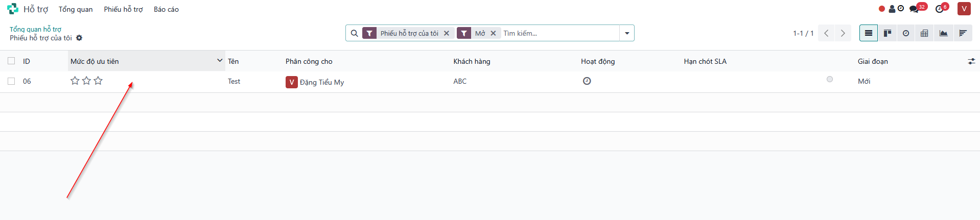Image resolution: width=980 pixels, height=220 pixels.
Task: Go to the Tổng quan hỗ trợ breadcrumb
Action: [x=35, y=29]
